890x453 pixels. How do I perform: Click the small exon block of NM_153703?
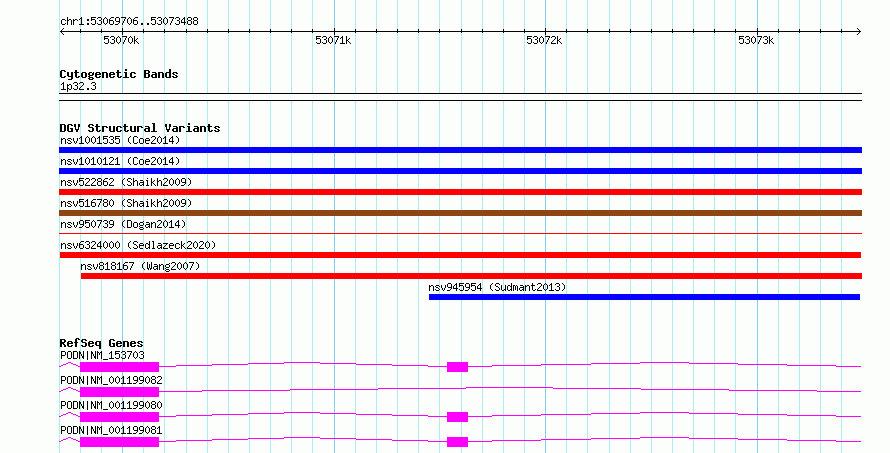(457, 367)
